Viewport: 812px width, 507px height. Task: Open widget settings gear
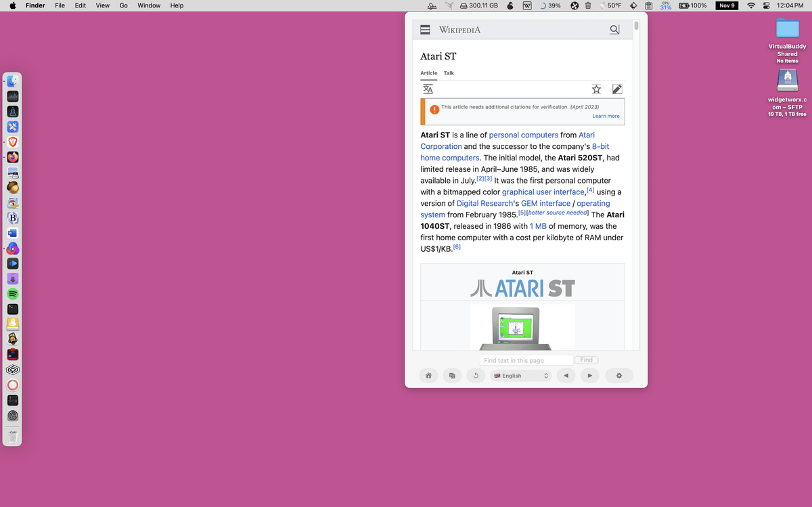(618, 376)
